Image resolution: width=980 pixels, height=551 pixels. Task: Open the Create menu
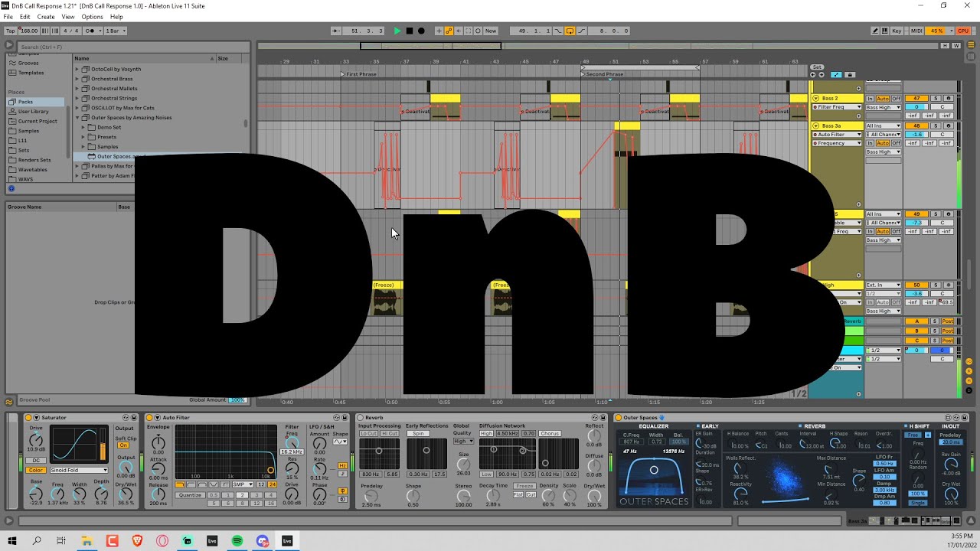[x=46, y=17]
